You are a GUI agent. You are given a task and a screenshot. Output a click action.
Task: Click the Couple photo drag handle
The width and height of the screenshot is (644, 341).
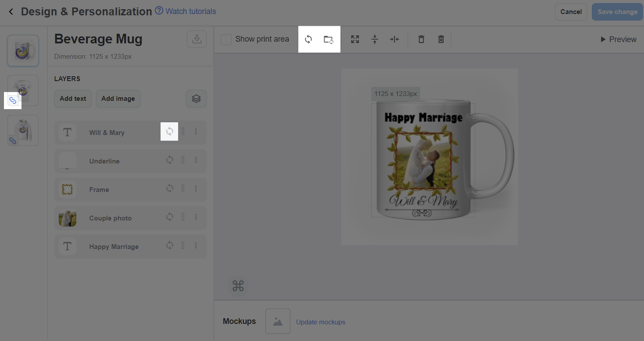click(x=183, y=217)
